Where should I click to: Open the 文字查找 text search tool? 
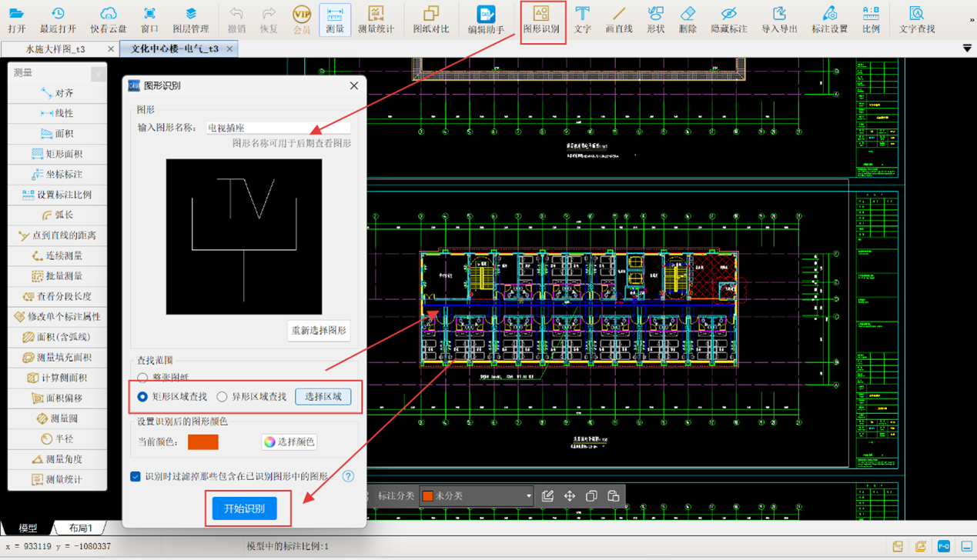click(916, 19)
